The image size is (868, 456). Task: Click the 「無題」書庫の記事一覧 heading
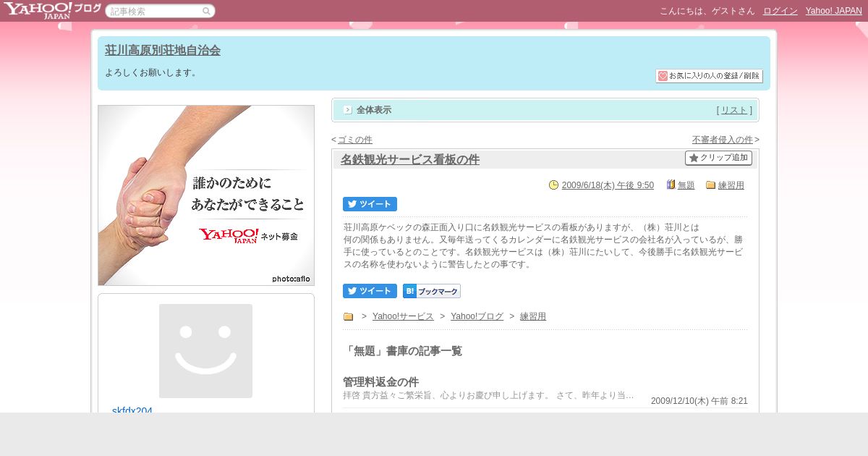[x=402, y=351]
